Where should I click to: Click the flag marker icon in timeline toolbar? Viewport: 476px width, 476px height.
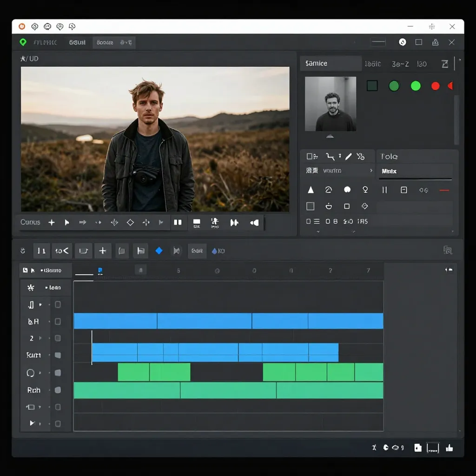(x=140, y=251)
